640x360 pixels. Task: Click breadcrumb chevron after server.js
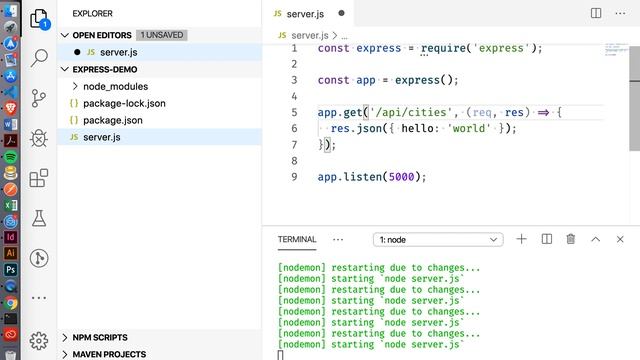tap(335, 36)
